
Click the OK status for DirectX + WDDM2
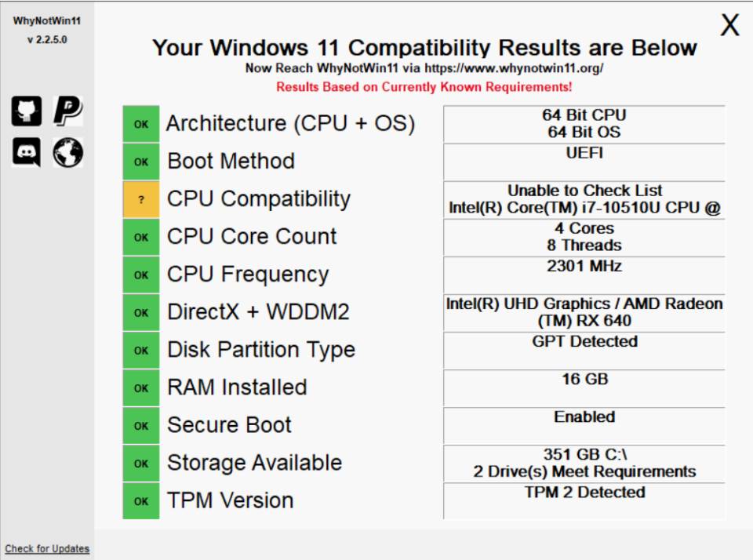coord(140,312)
